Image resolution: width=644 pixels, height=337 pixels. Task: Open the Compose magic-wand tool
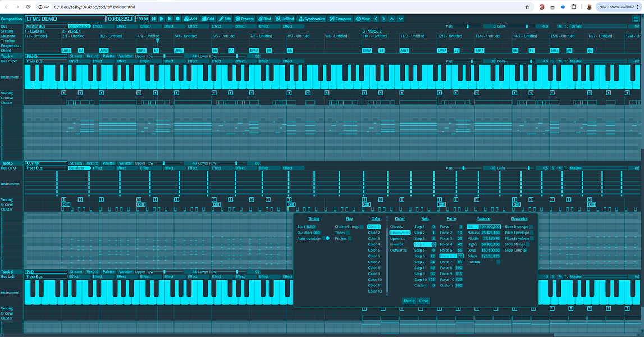[340, 19]
